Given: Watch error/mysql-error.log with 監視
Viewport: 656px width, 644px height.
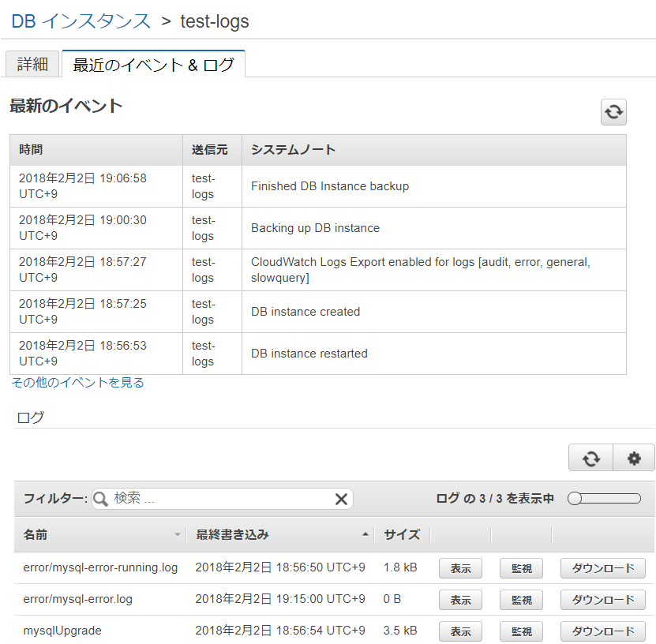Looking at the screenshot, I should click(x=521, y=600).
